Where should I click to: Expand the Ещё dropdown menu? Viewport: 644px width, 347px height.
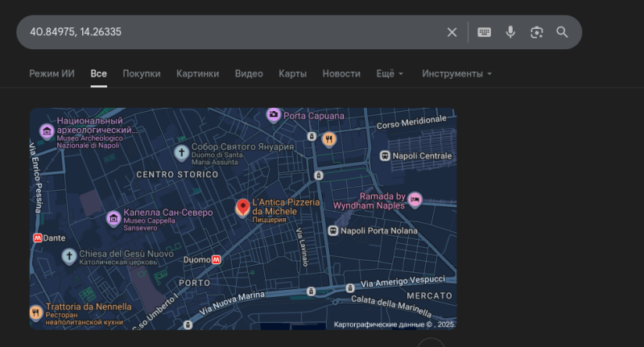click(x=390, y=74)
